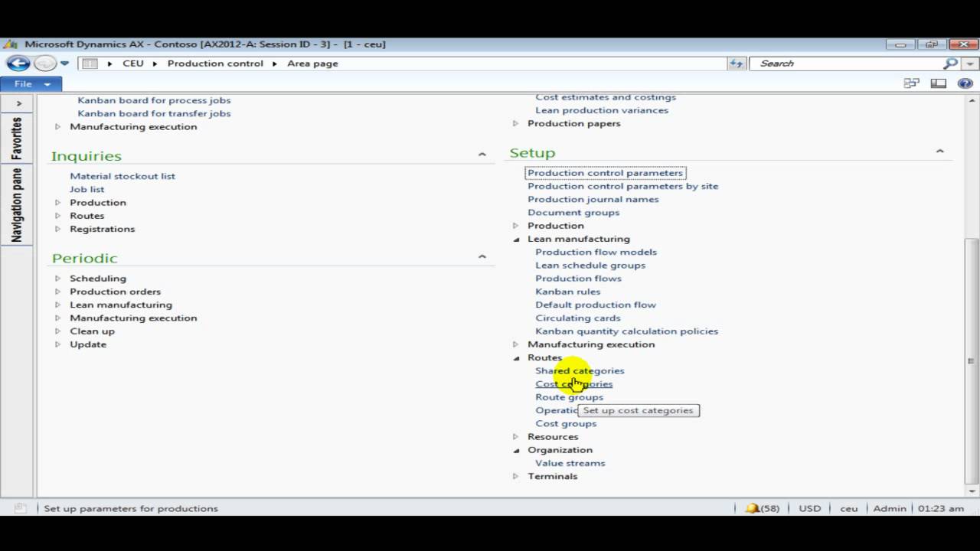
Task: Expand Registrations under Inquiries
Action: 57,229
